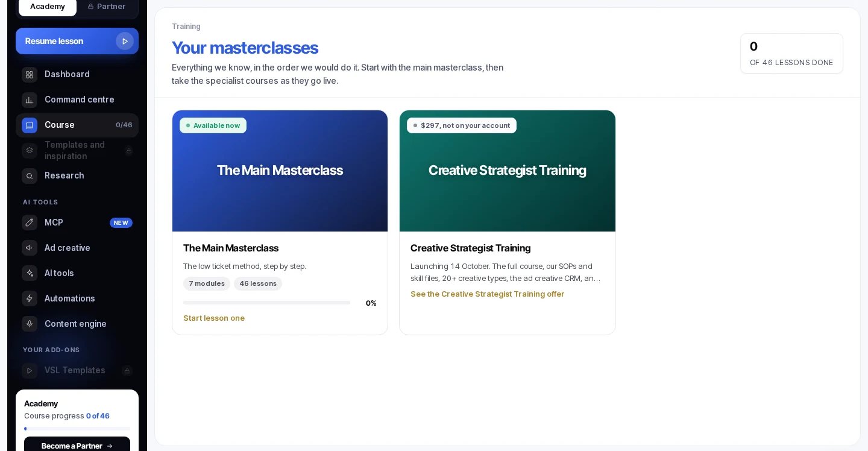Open The Main Masterclass blue thumbnail
Viewport: 868px width, 451px height.
280,171
